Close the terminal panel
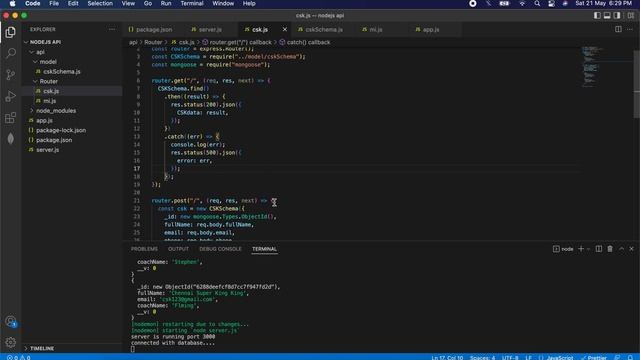The image size is (640, 360). click(x=631, y=249)
